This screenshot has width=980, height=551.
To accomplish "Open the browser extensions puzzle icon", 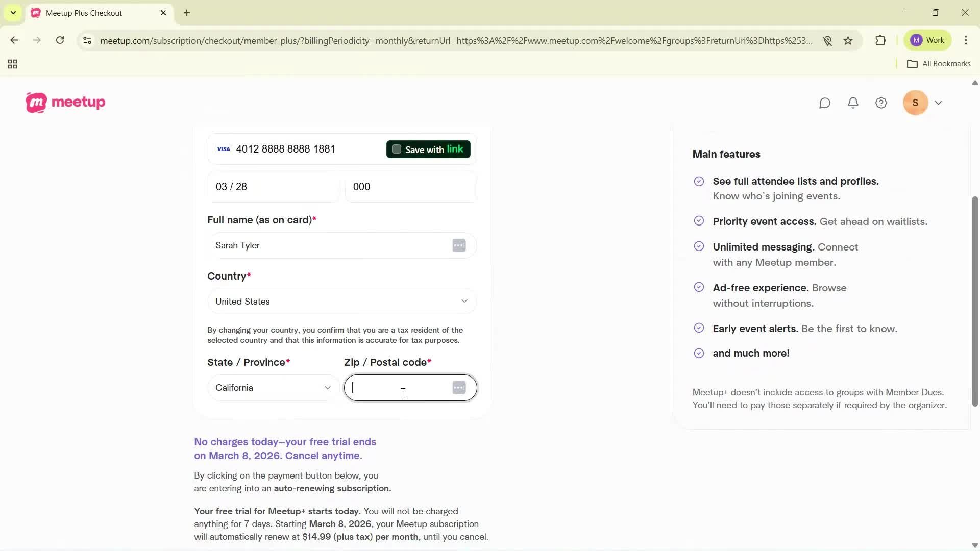I will (880, 40).
